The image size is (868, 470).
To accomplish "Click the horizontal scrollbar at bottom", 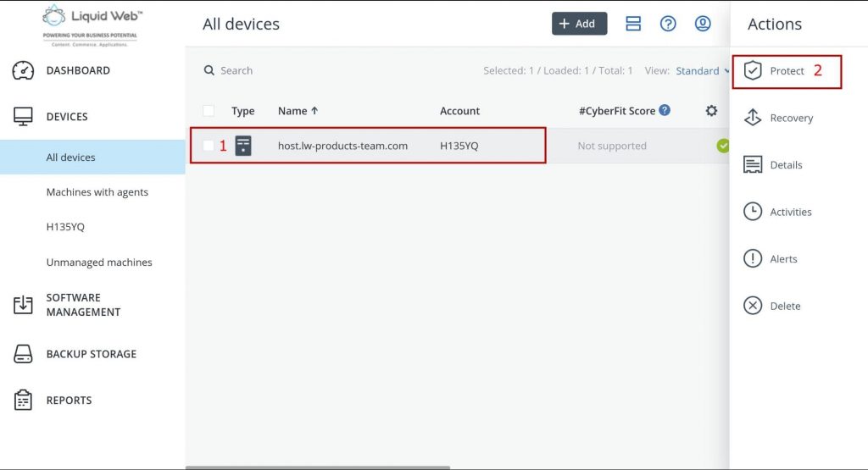I will pos(318,467).
